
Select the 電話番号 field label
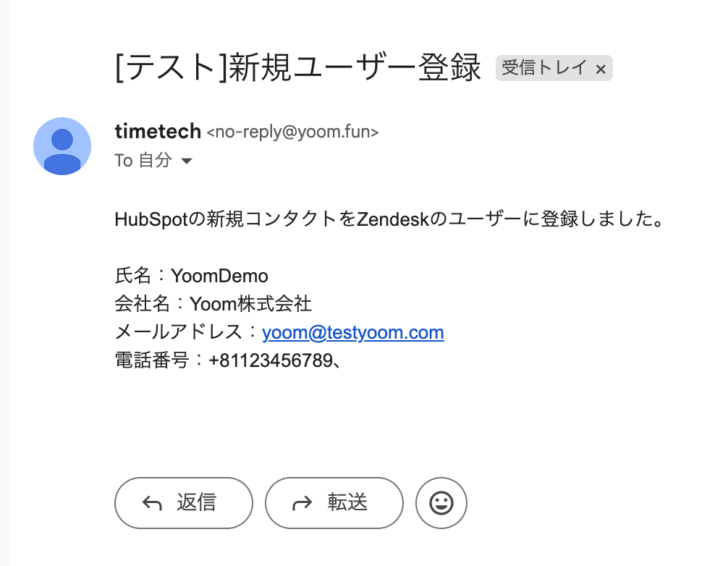(x=152, y=360)
